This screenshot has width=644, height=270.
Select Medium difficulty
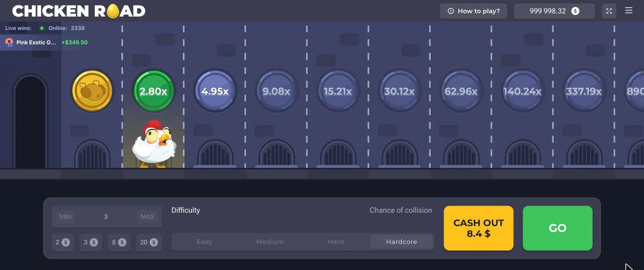270,242
